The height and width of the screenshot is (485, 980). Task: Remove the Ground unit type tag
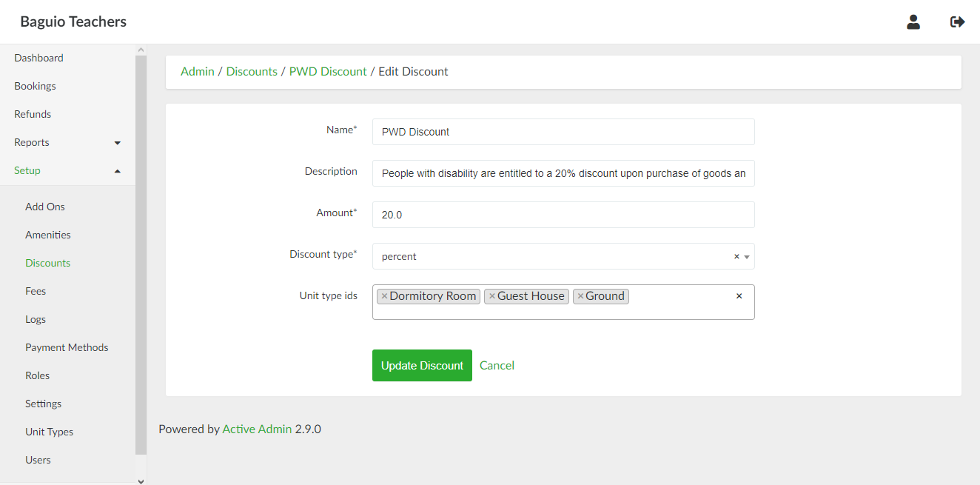(580, 296)
